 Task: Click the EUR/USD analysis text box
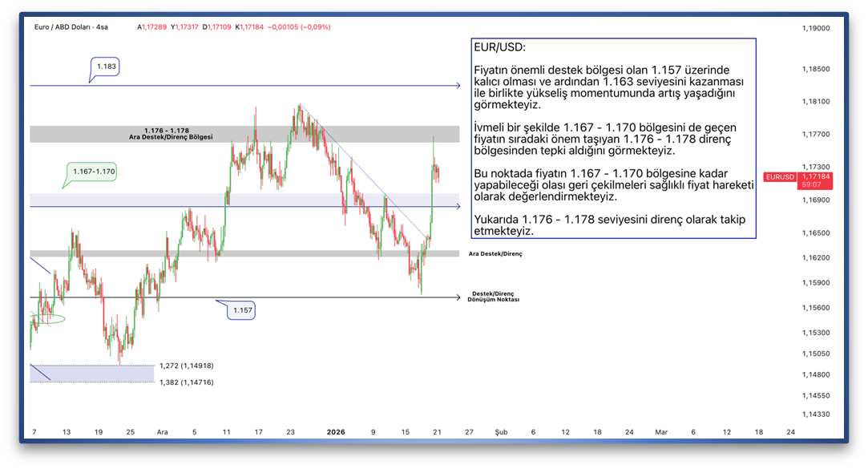613,138
